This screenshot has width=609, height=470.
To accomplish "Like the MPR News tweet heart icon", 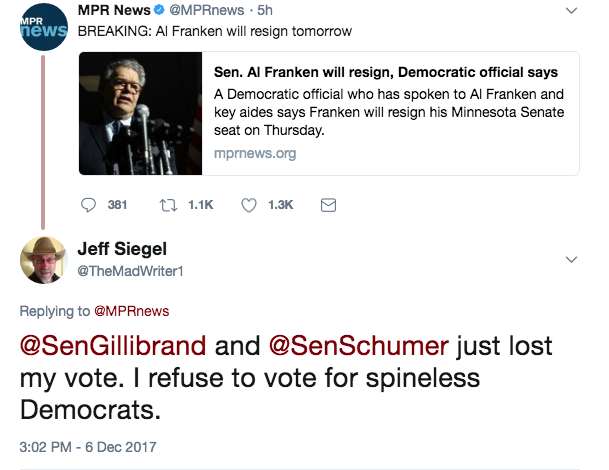I will (x=249, y=205).
